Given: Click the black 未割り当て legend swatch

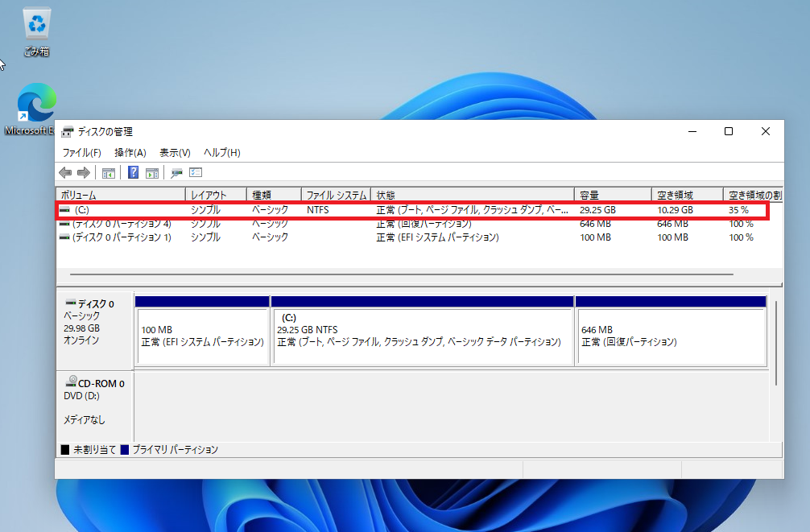Looking at the screenshot, I should click(x=65, y=450).
